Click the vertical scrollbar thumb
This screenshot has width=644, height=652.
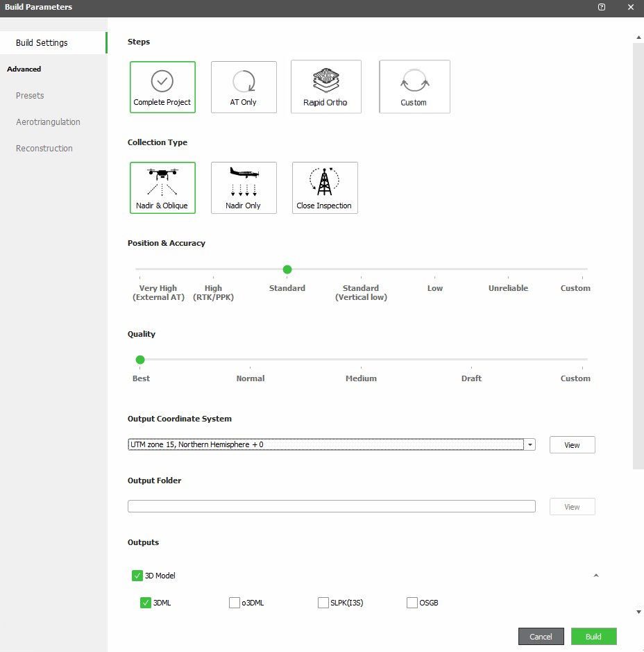(x=638, y=256)
